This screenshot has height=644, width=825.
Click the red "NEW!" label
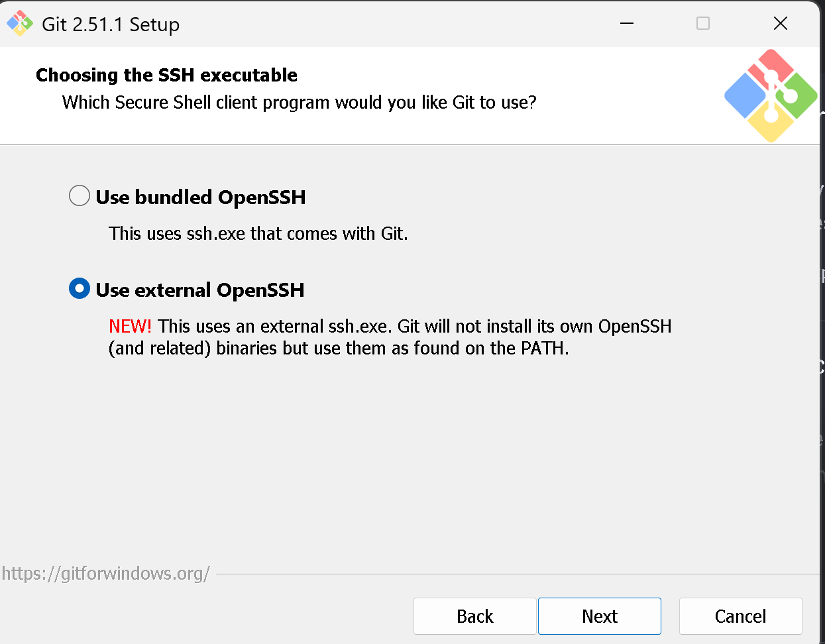click(x=130, y=326)
